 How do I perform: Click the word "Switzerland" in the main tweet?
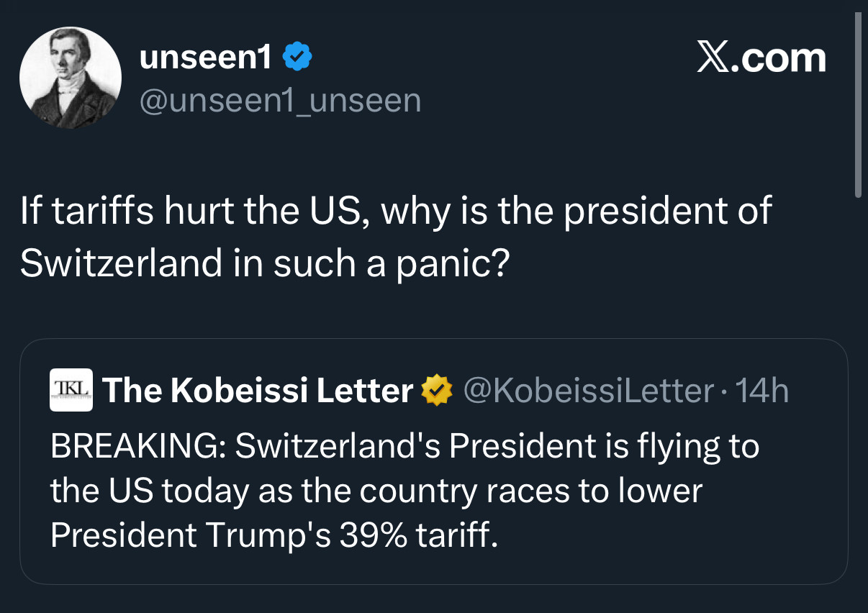121,264
